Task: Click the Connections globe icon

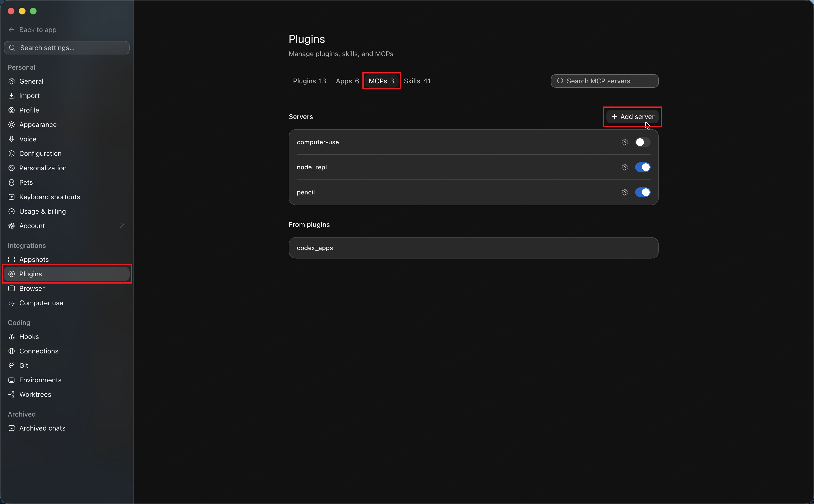Action: tap(11, 351)
